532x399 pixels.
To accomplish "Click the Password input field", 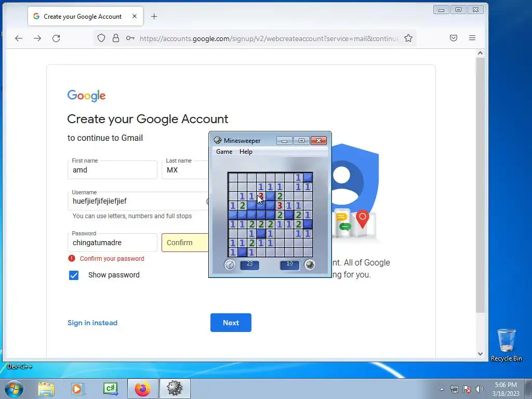I will tap(112, 243).
